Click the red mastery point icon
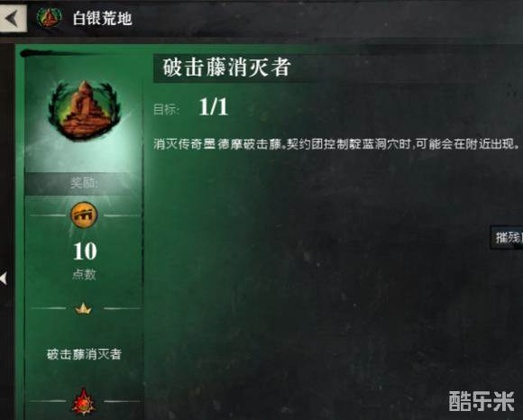The image size is (523, 420). (83, 402)
